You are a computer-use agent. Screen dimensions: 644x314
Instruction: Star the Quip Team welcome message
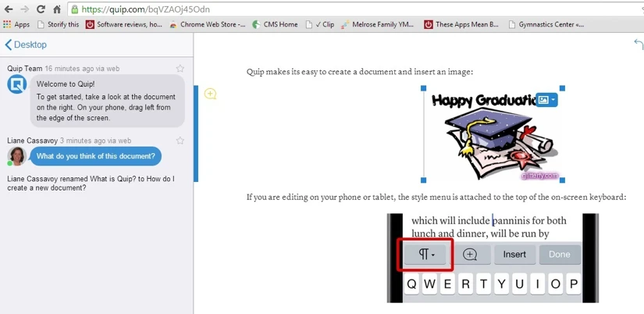click(180, 69)
